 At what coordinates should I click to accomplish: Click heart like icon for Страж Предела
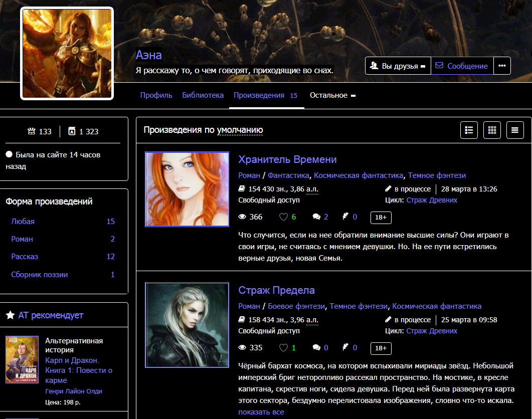click(284, 348)
